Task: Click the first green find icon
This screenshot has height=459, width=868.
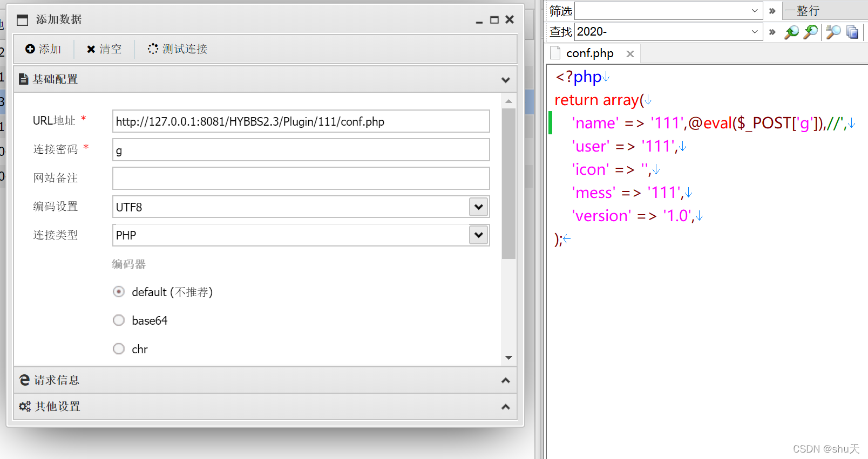Action: click(x=792, y=32)
